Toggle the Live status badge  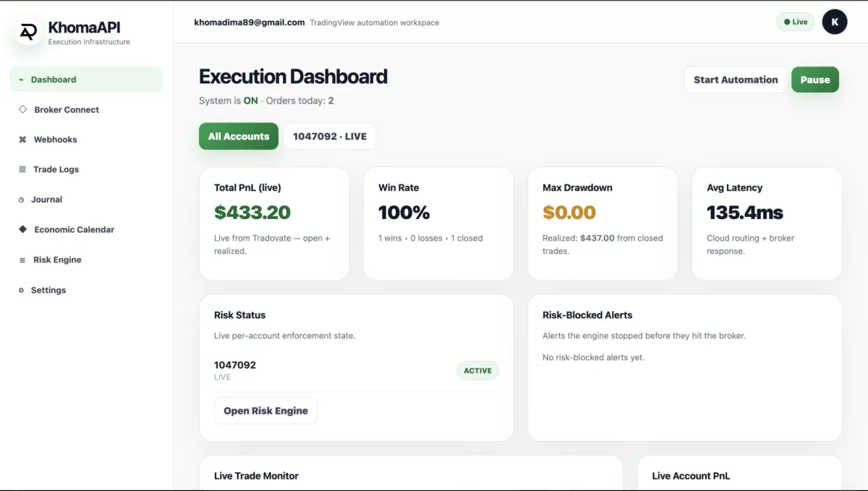point(796,22)
